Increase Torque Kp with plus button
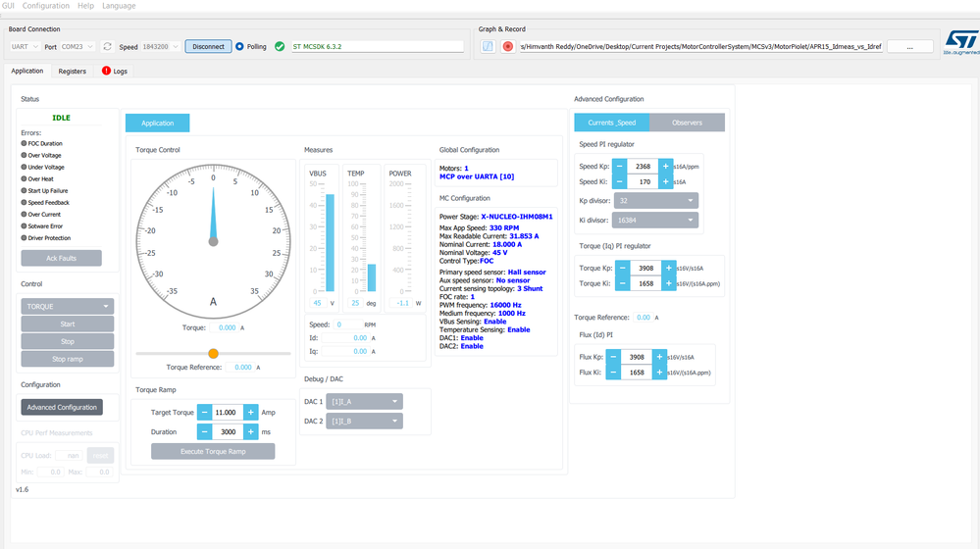Image resolution: width=980 pixels, height=549 pixels. pos(669,268)
